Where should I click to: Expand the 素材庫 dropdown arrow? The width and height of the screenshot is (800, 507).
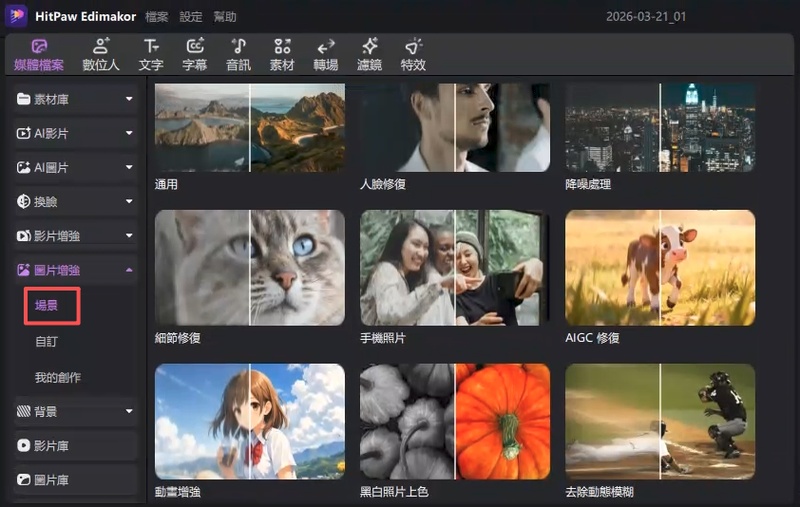coord(129,99)
